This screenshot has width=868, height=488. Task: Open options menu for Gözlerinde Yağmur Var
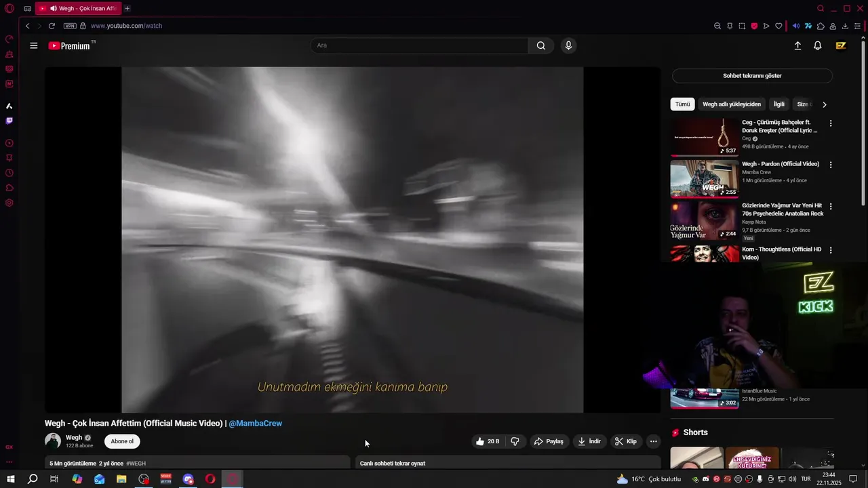click(x=831, y=206)
